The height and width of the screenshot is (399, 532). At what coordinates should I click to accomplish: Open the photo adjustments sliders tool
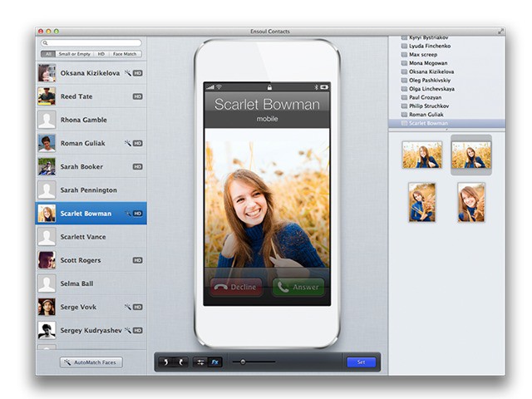200,362
